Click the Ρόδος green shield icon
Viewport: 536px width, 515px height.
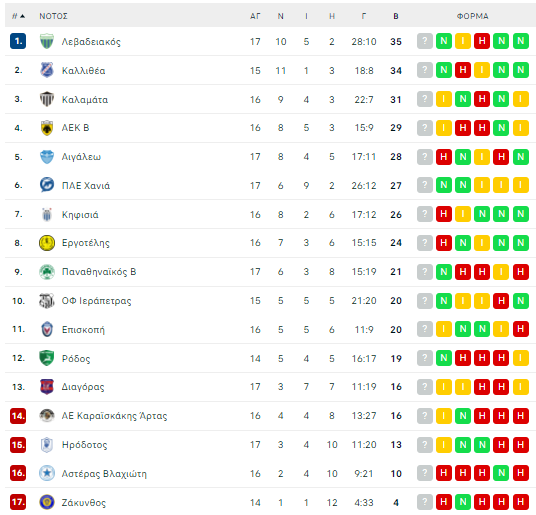coord(47,358)
